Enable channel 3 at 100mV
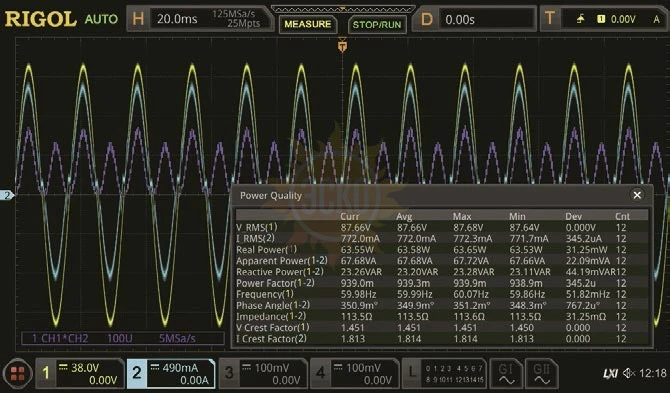The height and width of the screenshot is (393, 670). tap(263, 374)
